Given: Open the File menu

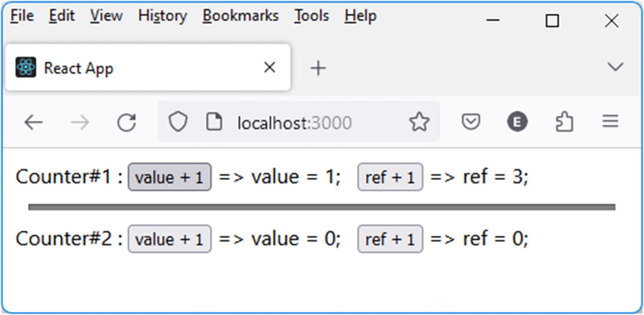Looking at the screenshot, I should click(22, 16).
